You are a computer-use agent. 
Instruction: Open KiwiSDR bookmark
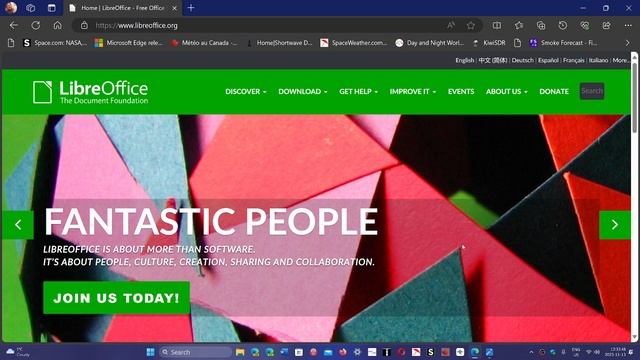pos(489,42)
